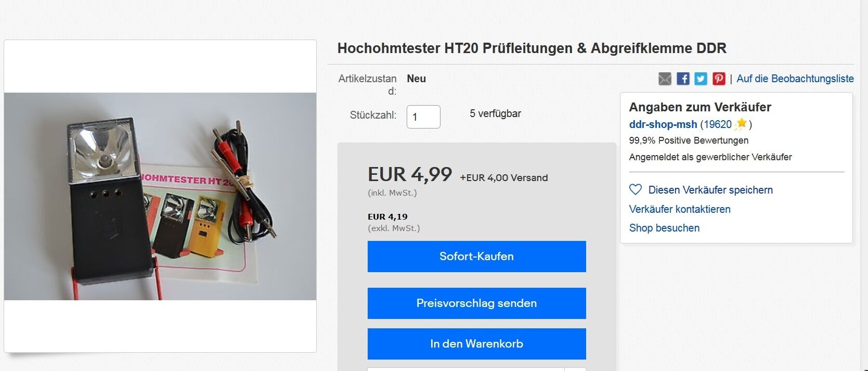Viewport: 868px width, 371px height.
Task: Open the Hochohmtester product photo
Action: point(160,196)
